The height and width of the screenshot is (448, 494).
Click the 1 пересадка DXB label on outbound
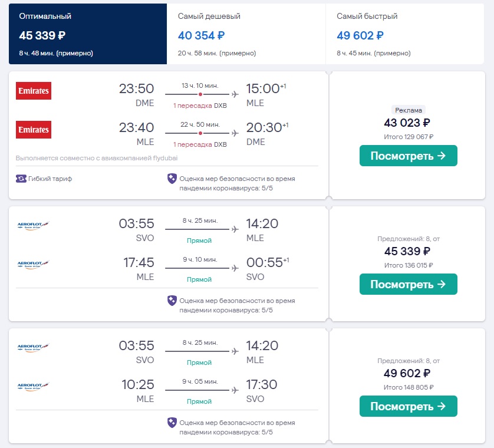click(x=200, y=106)
